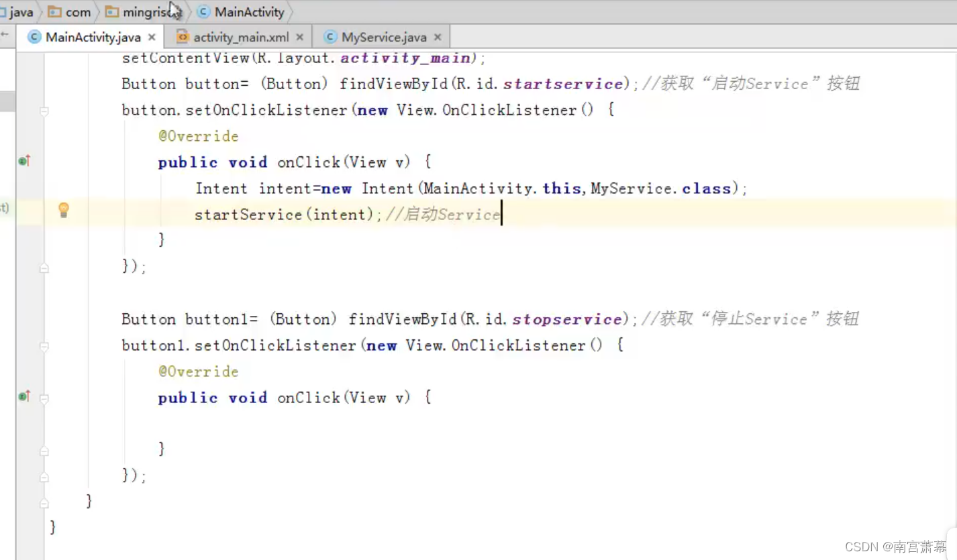Select the java breadcrumb folder
Viewport: 957px width, 560px height.
[17, 12]
